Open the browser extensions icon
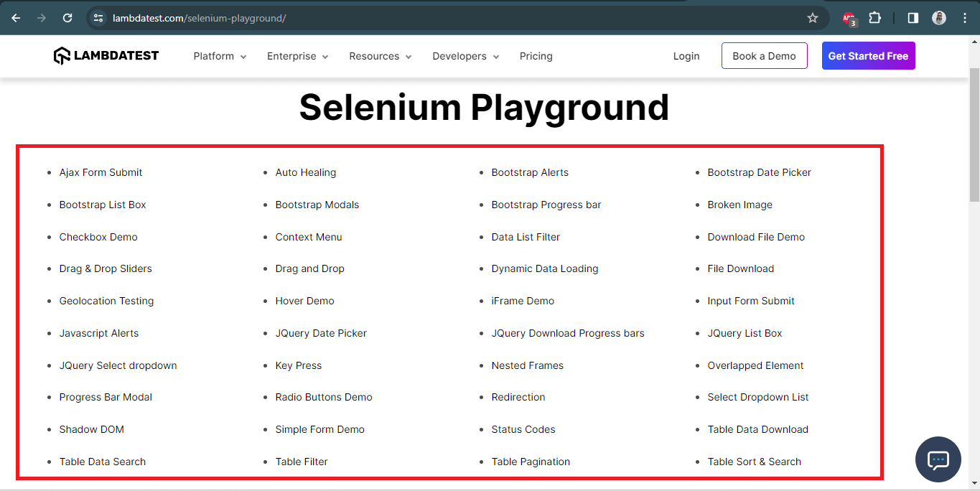 click(874, 18)
